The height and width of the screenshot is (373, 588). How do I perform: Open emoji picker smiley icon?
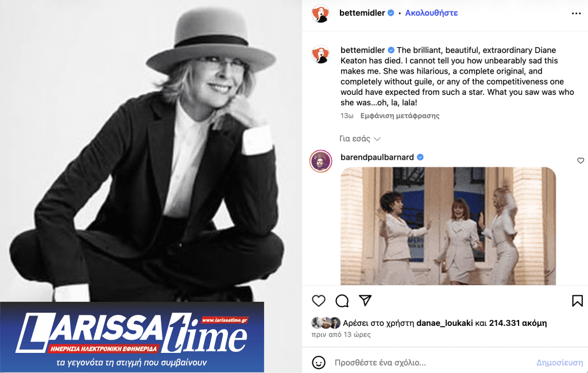point(319,363)
